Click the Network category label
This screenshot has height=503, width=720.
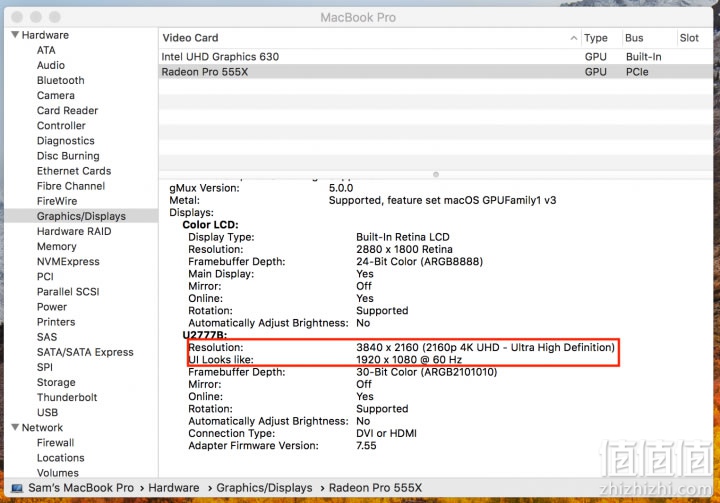42,428
